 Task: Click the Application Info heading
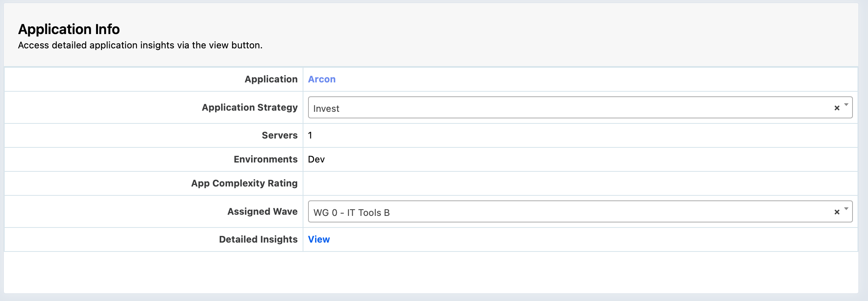[x=69, y=29]
